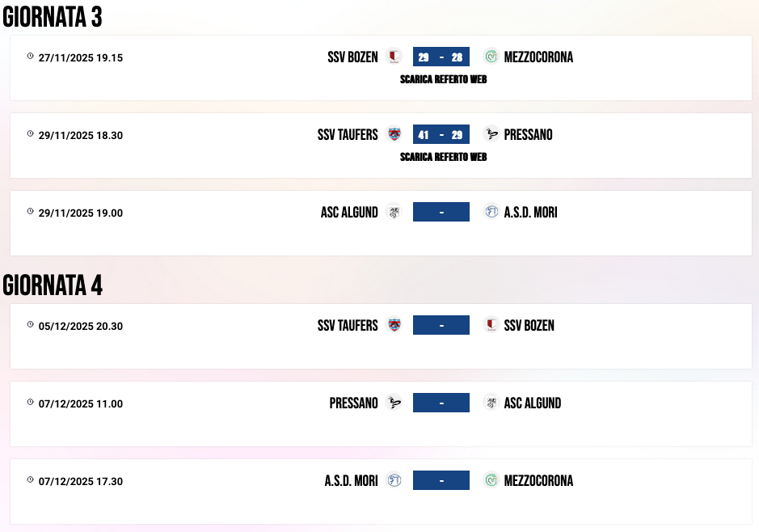Screen dimensions: 759x532
Task: Click A.S.D. Mori logo in 07/12 17.30 match
Action: pyautogui.click(x=394, y=480)
